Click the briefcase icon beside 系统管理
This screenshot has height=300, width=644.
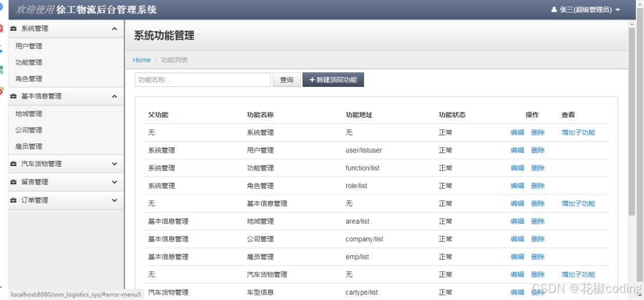(13, 29)
